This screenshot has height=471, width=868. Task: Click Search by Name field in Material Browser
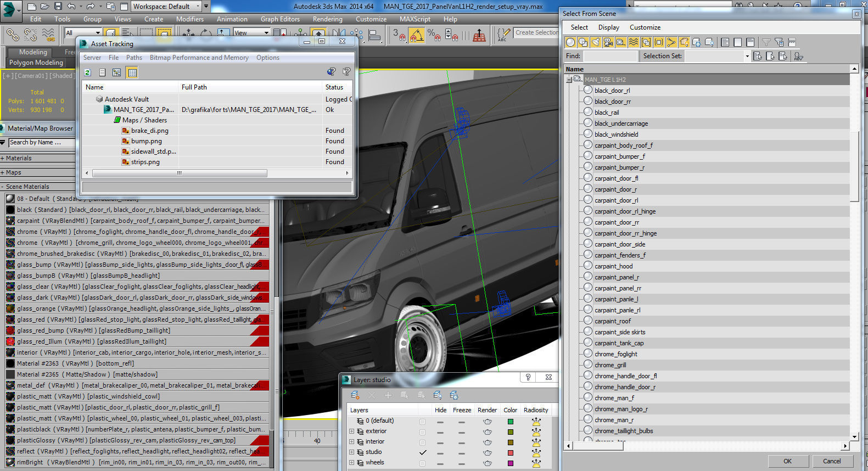tap(42, 143)
